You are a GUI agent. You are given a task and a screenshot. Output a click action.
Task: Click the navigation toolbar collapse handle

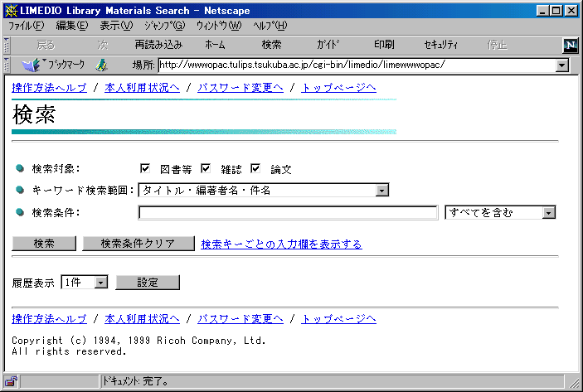(7, 46)
